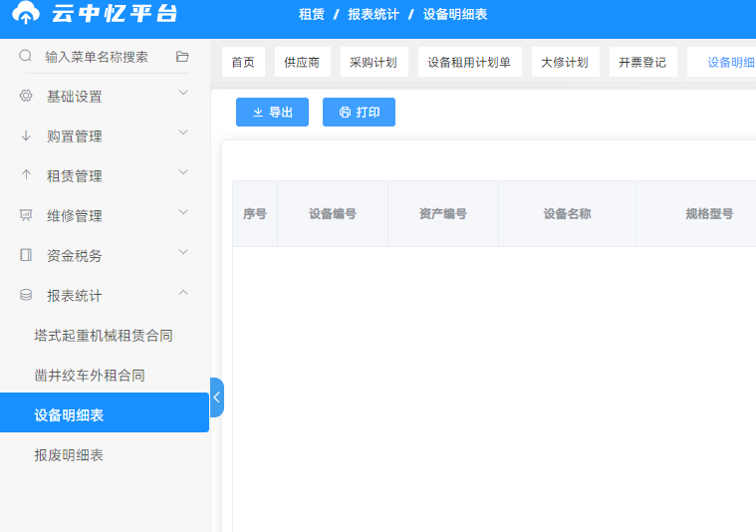The width and height of the screenshot is (756, 532).
Task: Click the cloud upload logo icon
Action: (x=26, y=13)
